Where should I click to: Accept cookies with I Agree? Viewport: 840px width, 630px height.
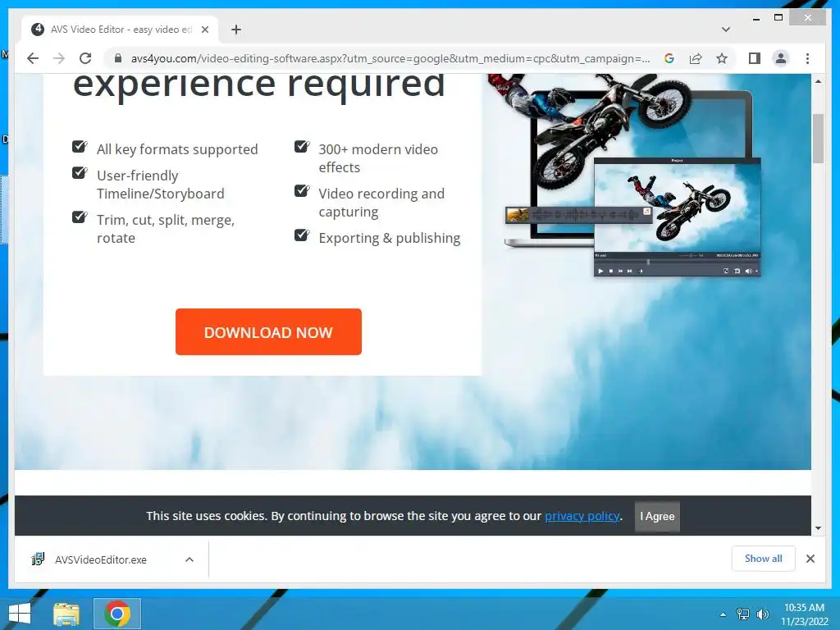point(657,517)
